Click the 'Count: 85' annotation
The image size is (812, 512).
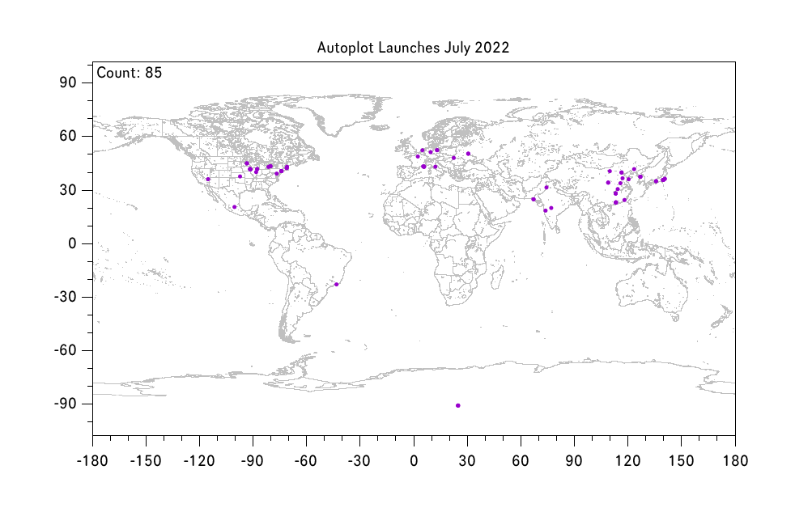(130, 73)
